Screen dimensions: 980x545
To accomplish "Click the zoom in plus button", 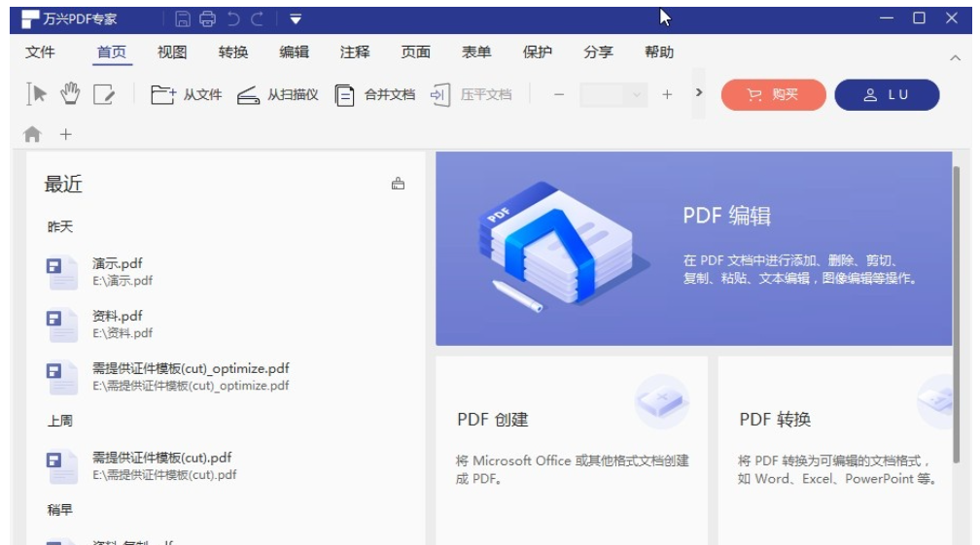I will point(667,95).
